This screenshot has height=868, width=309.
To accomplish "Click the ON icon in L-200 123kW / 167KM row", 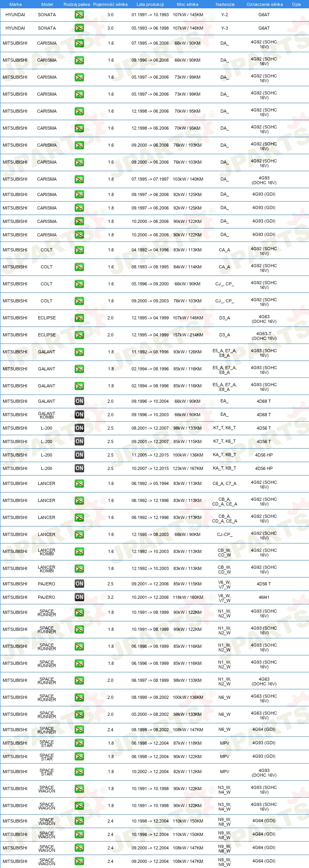I will pyautogui.click(x=79, y=468).
